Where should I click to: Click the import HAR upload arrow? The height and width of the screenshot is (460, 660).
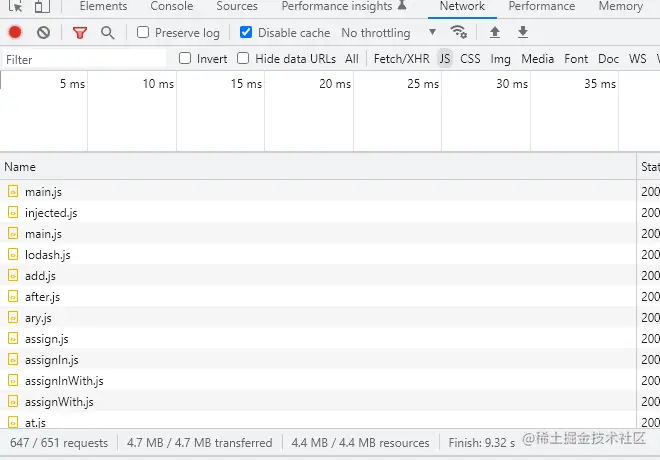pos(495,32)
